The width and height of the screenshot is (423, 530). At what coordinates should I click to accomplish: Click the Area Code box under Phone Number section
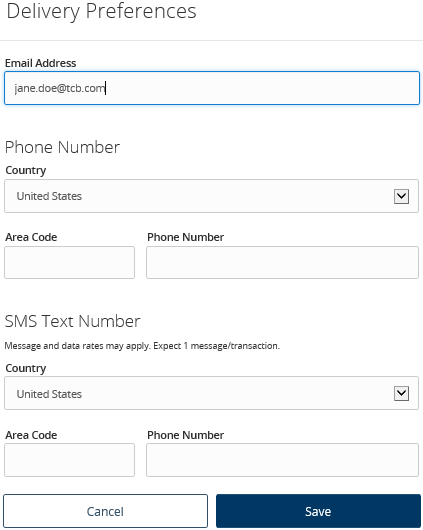pos(69,263)
